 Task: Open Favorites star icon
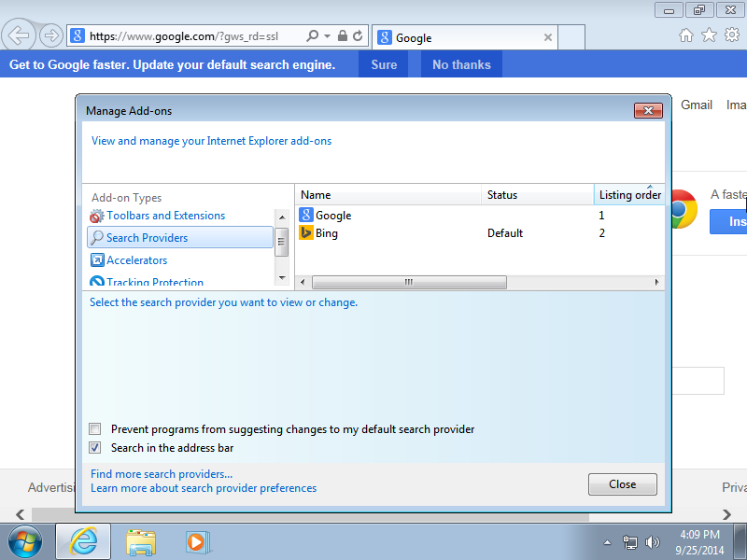tap(709, 35)
